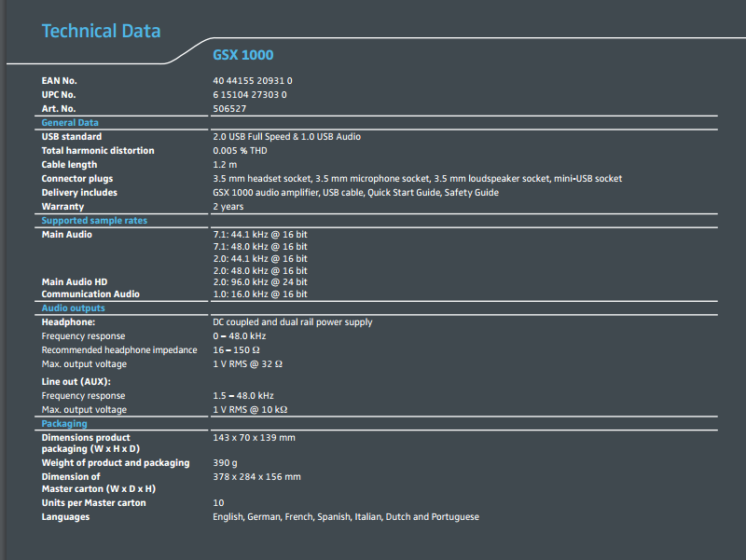Click '1 V RMS @ 32 Ω' value

tap(247, 364)
